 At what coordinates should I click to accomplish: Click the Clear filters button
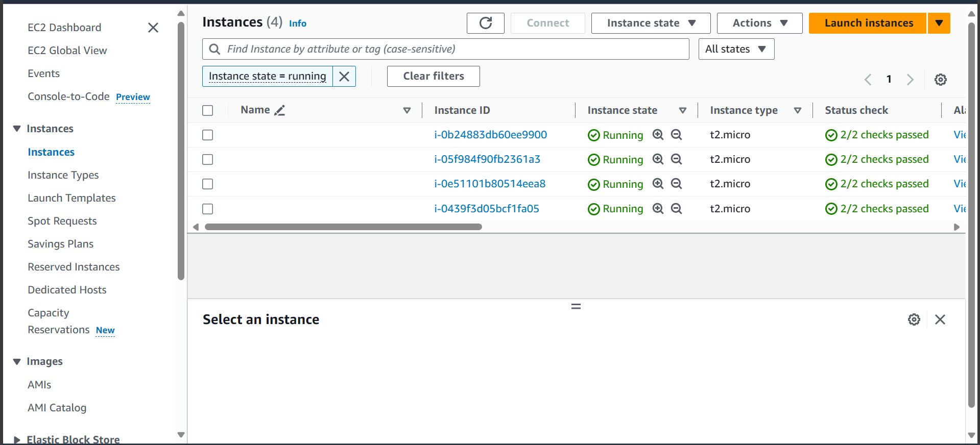pyautogui.click(x=433, y=76)
